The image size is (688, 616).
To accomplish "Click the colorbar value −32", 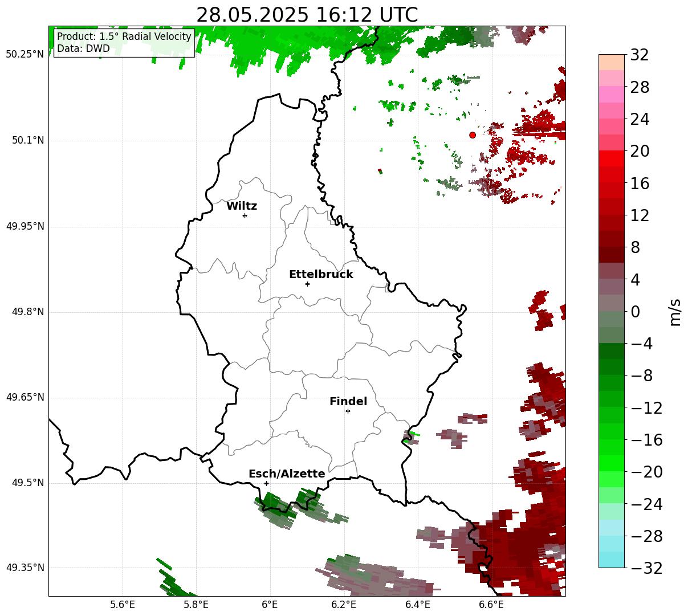I will point(646,568).
